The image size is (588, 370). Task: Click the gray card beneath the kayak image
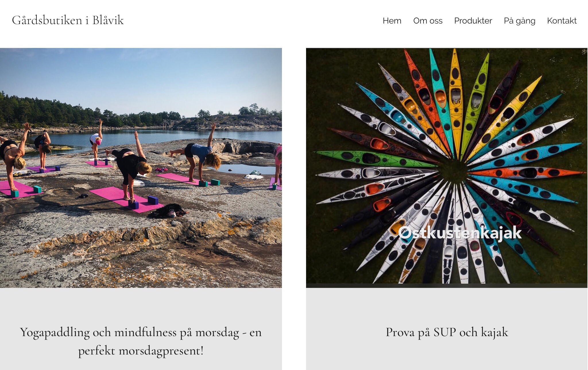[447, 329]
